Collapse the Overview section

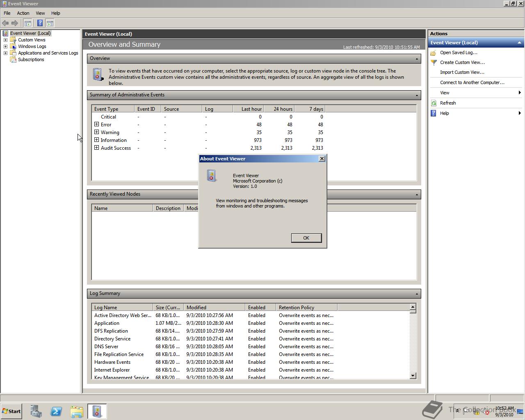pos(417,59)
